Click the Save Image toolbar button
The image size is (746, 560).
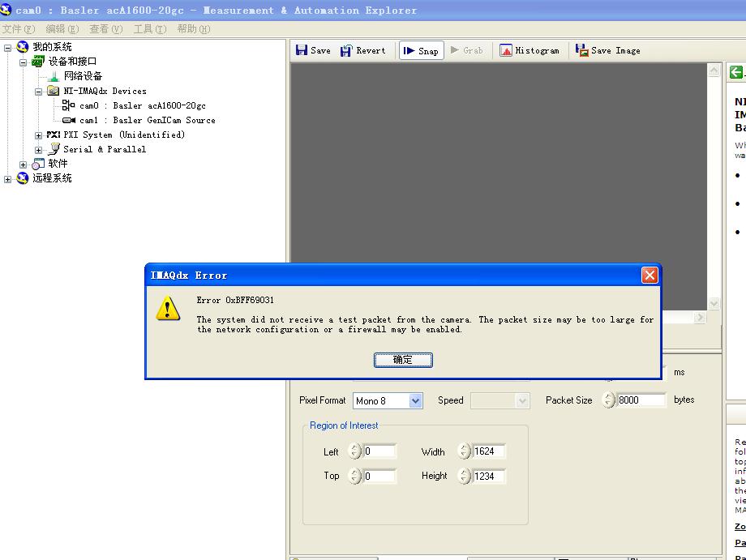pos(607,50)
